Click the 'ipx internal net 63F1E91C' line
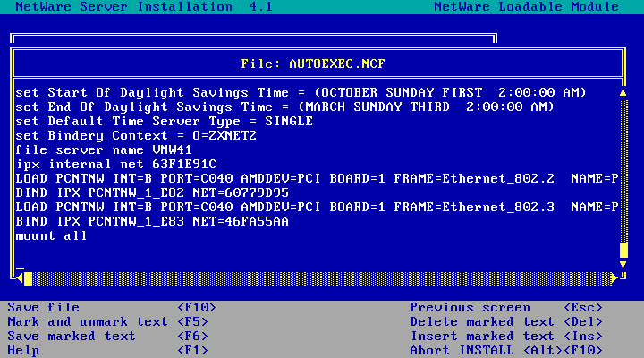 (x=115, y=165)
